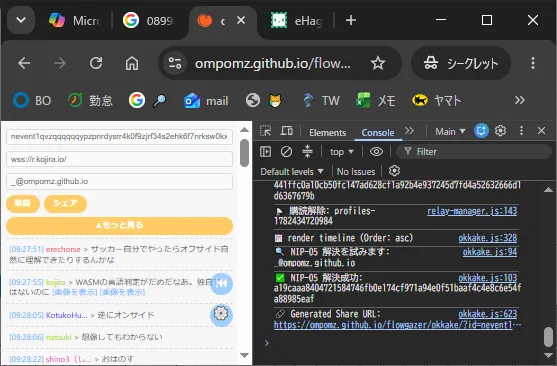Image resolution: width=557 pixels, height=366 pixels.
Task: Click the floating gear button in the timeline
Action: click(x=221, y=314)
